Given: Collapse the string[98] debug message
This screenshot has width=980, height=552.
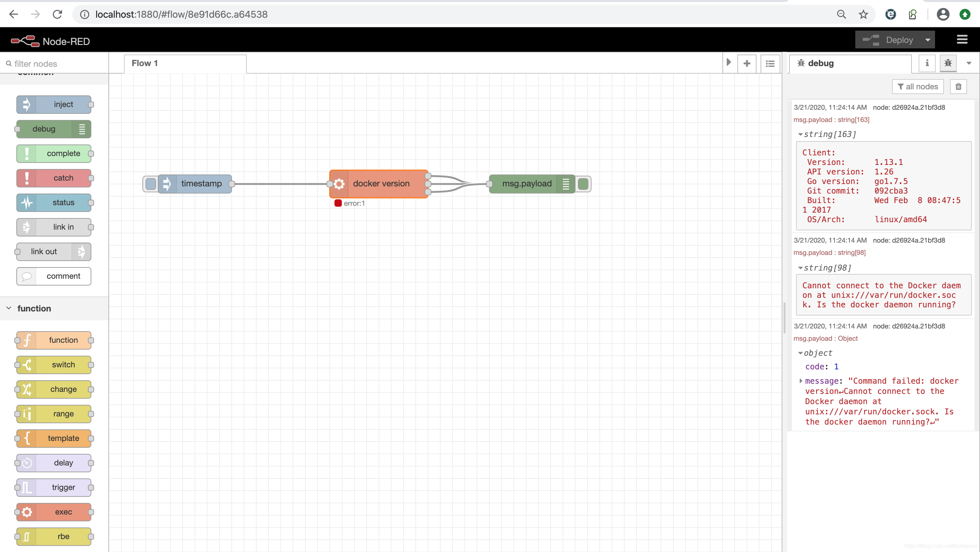Looking at the screenshot, I should click(801, 268).
